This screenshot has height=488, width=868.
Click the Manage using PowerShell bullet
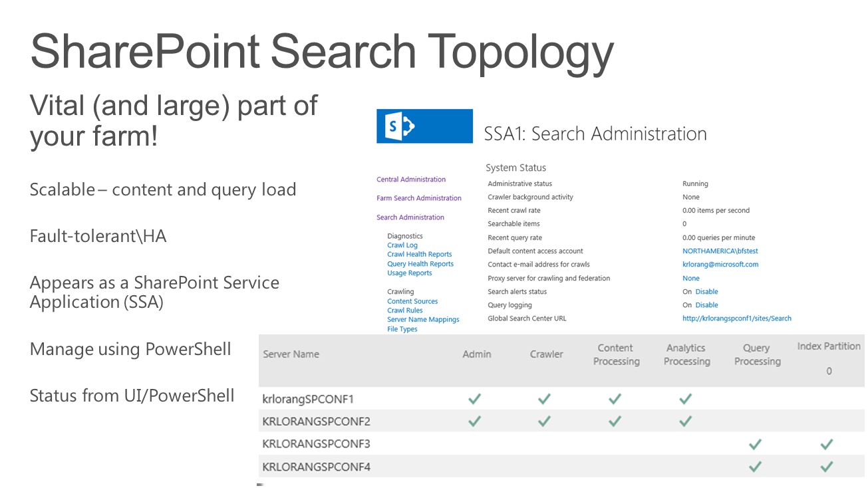(130, 349)
